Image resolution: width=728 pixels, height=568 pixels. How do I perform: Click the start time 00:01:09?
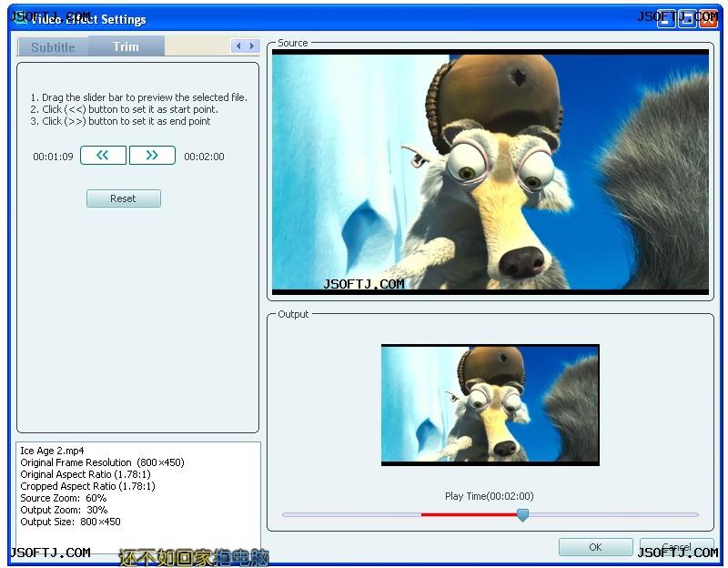point(53,157)
